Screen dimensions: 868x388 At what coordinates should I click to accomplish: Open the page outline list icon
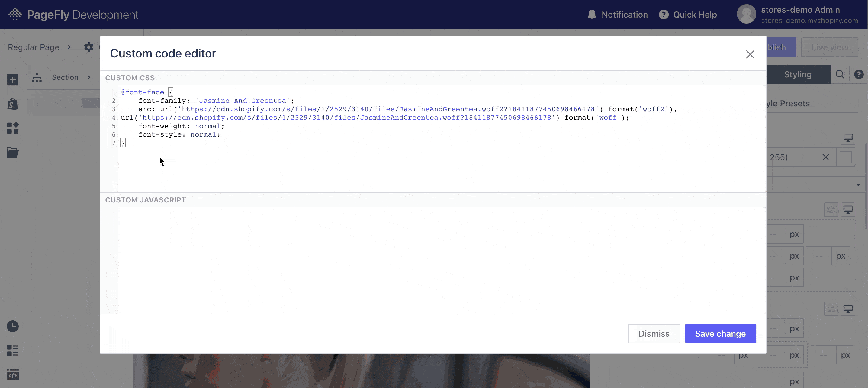(13, 351)
